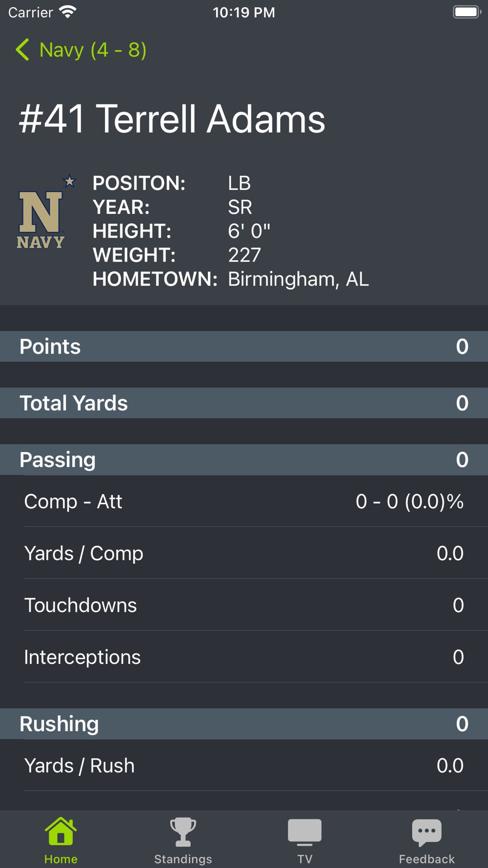Open the TV screen icon
Viewport: 488px width, 868px height.
pyautogui.click(x=305, y=832)
